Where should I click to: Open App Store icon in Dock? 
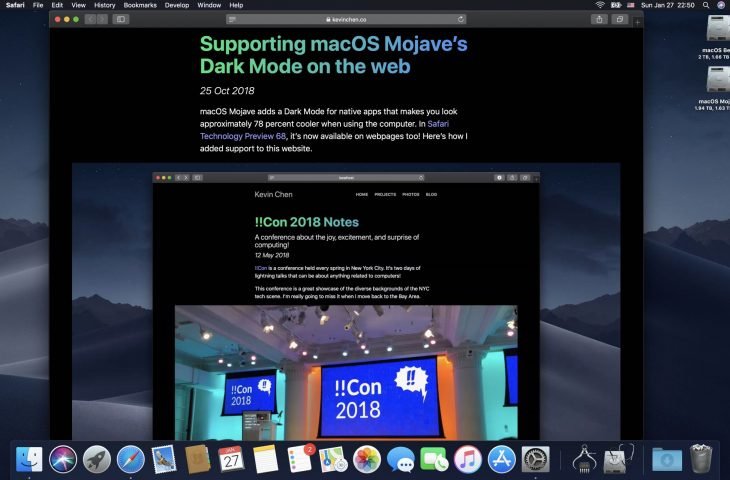coord(502,460)
